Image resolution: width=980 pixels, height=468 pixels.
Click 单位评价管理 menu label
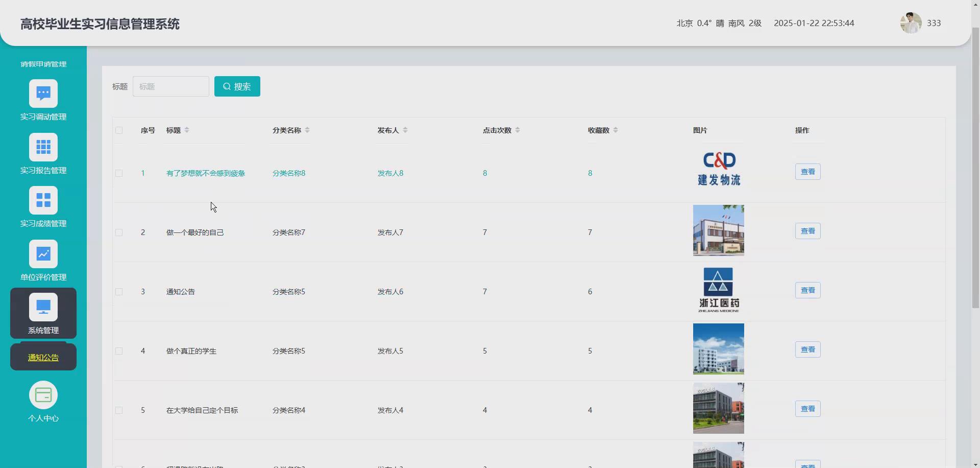pyautogui.click(x=43, y=277)
